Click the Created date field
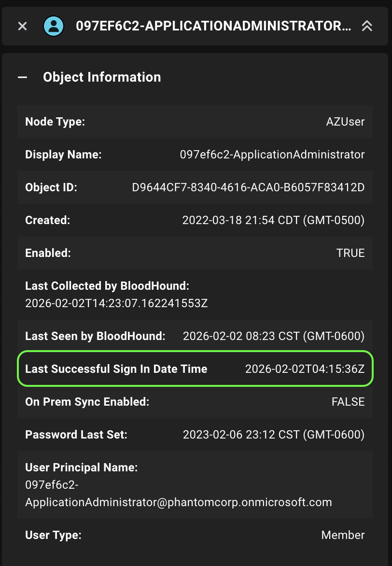The width and height of the screenshot is (392, 566). pyautogui.click(x=274, y=220)
